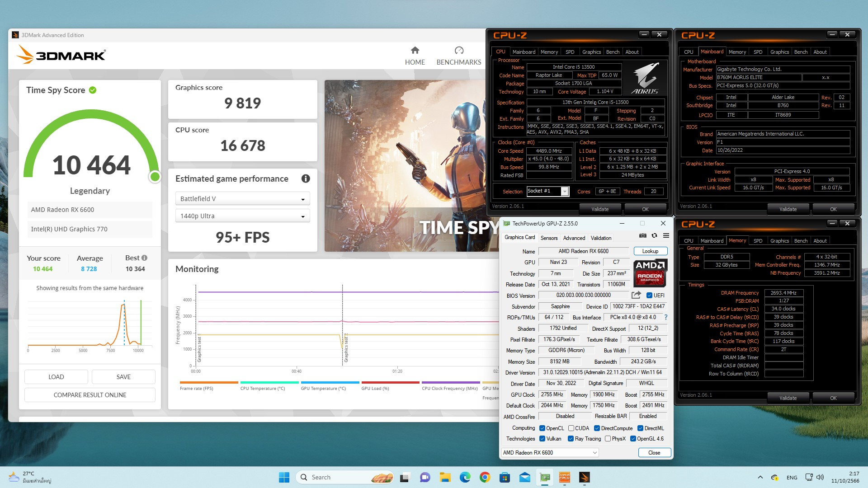Show hidden system tray icons
The image size is (868, 488).
point(760,477)
